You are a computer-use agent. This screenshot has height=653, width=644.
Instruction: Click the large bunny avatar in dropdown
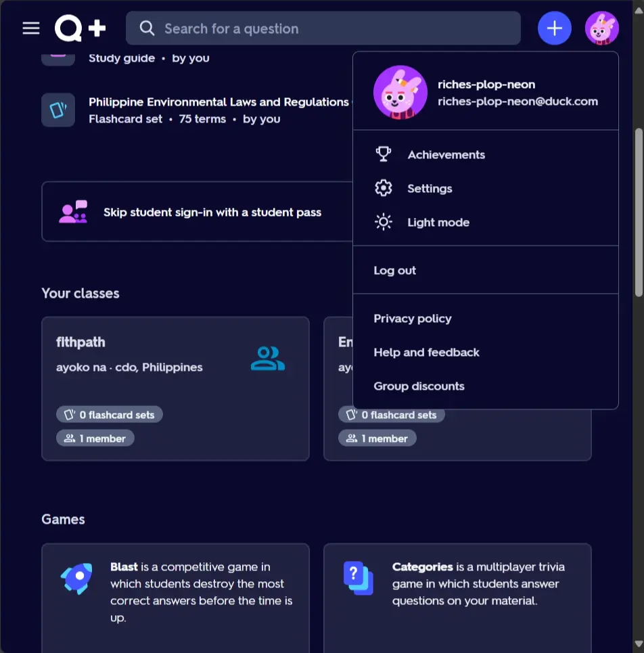click(400, 93)
